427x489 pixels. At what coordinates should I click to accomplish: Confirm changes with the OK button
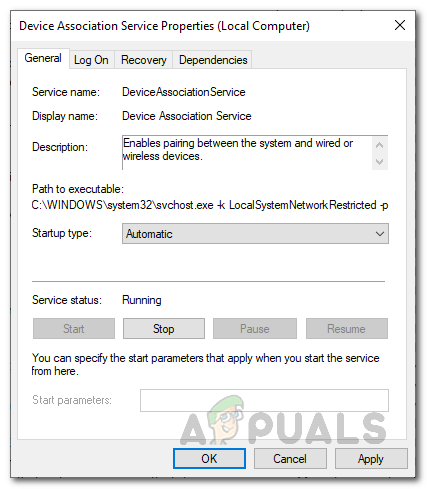tap(209, 459)
